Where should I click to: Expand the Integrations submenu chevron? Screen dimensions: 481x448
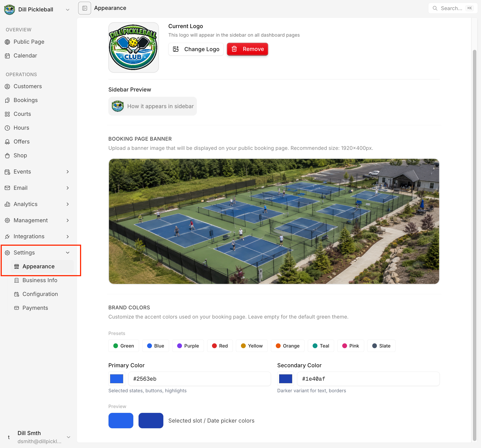(68, 237)
